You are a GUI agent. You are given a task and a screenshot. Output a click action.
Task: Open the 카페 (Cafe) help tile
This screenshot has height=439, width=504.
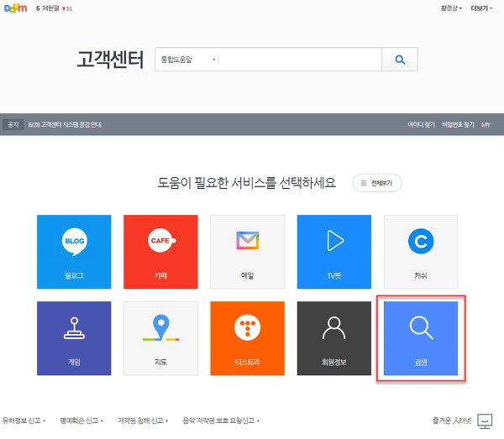coord(160,252)
